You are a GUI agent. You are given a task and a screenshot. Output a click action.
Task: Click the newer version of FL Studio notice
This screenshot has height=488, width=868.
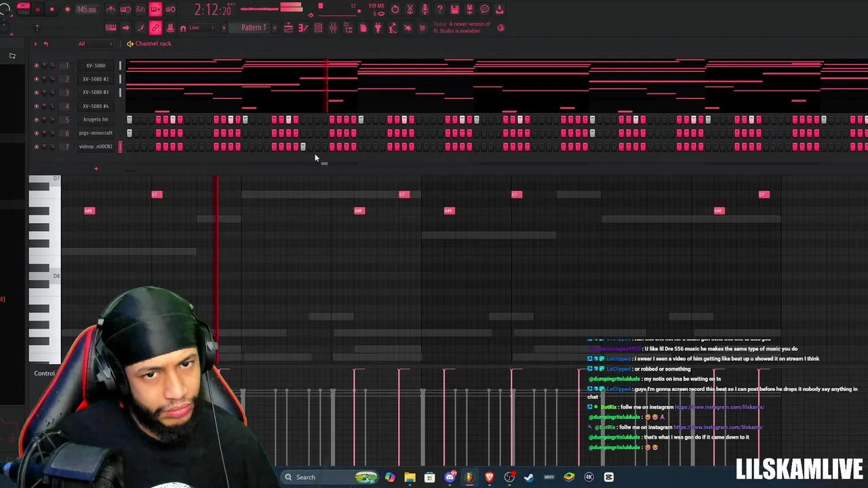462,28
